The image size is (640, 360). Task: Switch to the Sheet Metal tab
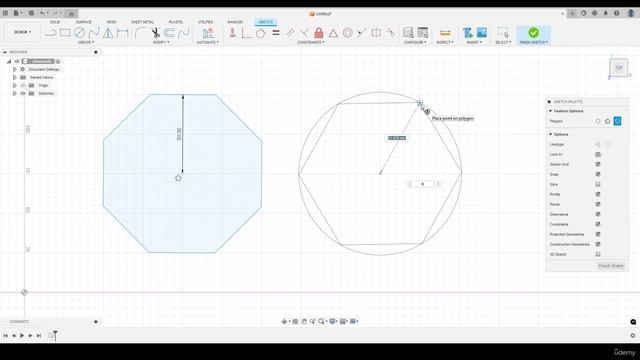point(142,22)
